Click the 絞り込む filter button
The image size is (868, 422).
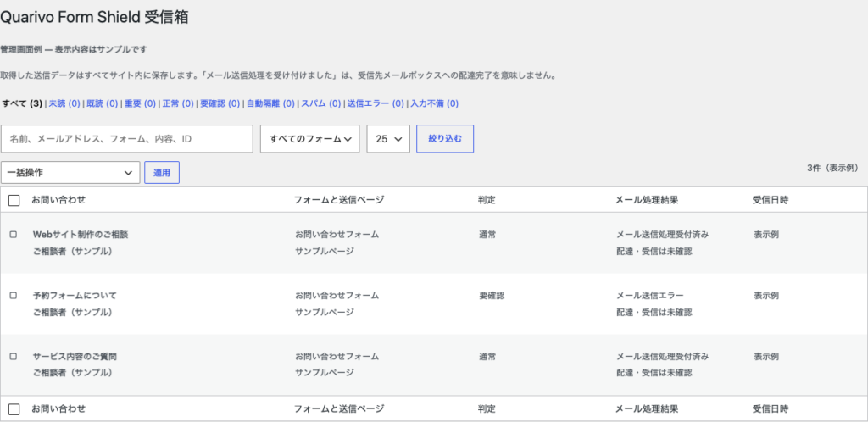(445, 139)
